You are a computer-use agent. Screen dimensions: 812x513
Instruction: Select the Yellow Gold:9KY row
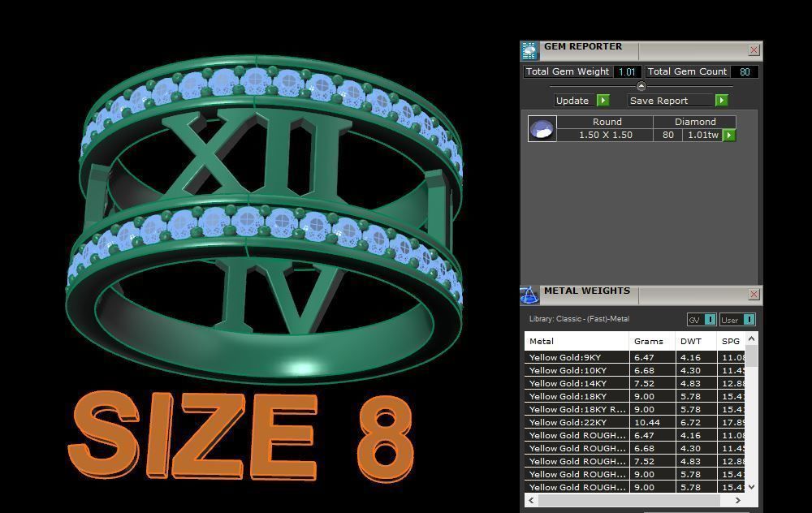coord(635,357)
